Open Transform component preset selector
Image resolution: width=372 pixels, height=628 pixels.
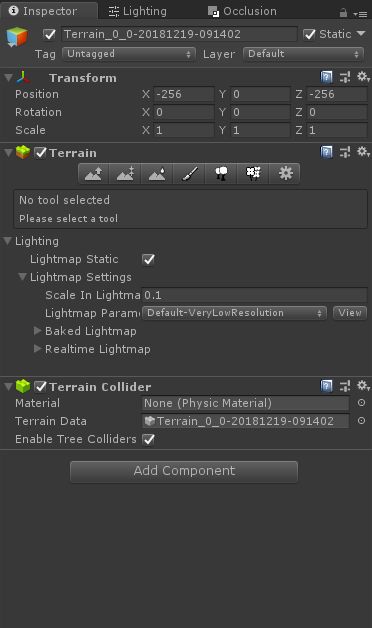point(345,77)
